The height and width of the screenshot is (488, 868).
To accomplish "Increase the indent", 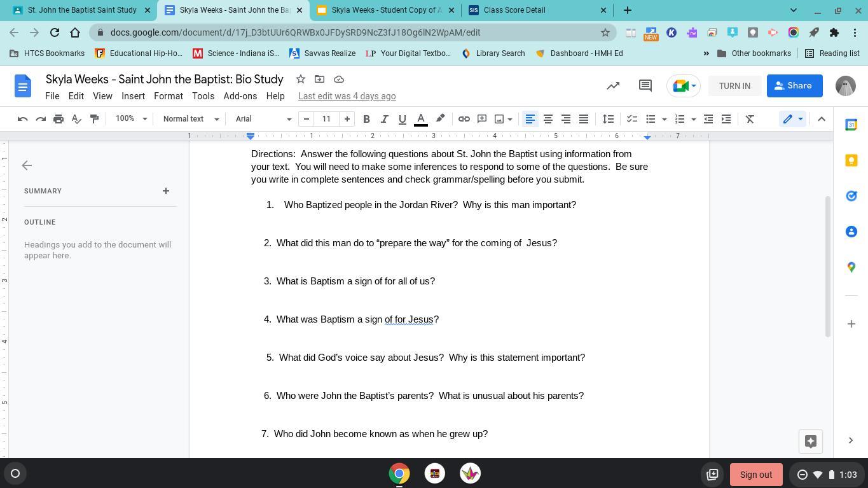I will tap(726, 119).
